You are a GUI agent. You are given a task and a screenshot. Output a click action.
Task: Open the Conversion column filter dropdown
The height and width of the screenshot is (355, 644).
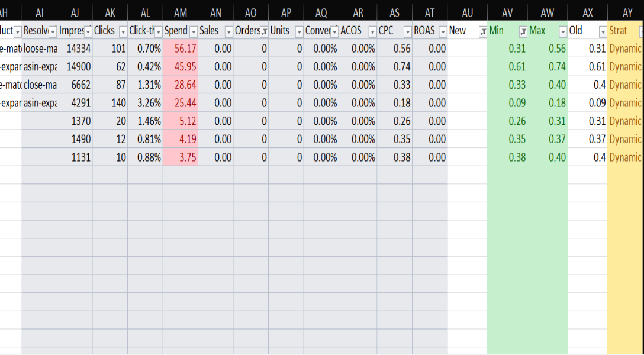(x=334, y=31)
